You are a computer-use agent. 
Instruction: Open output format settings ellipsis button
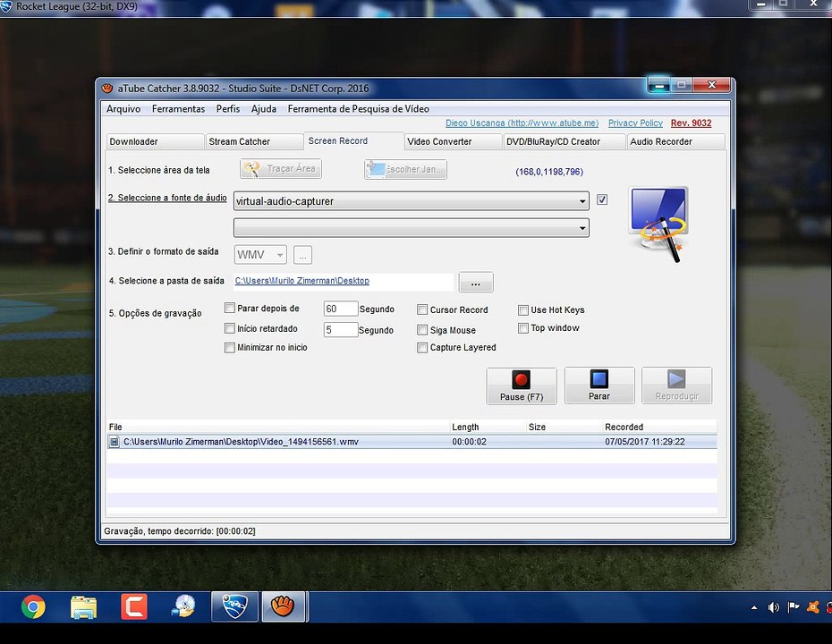(302, 255)
